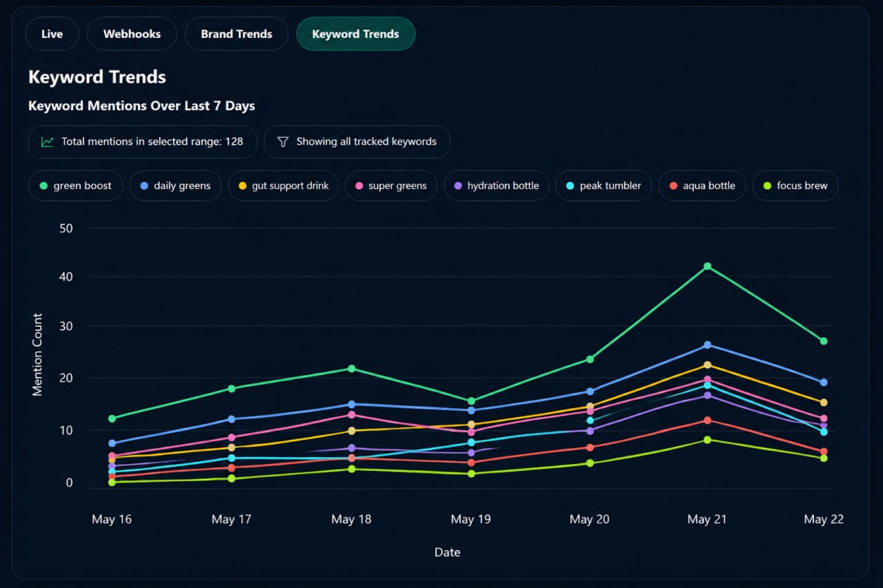
Task: Click the May 16 axis label
Action: [x=112, y=519]
